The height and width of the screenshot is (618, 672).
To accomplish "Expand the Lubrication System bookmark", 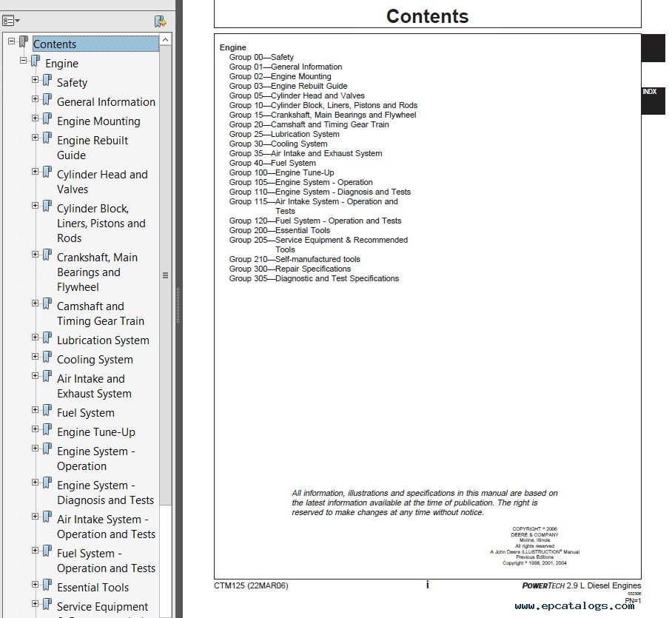I will coord(35,337).
